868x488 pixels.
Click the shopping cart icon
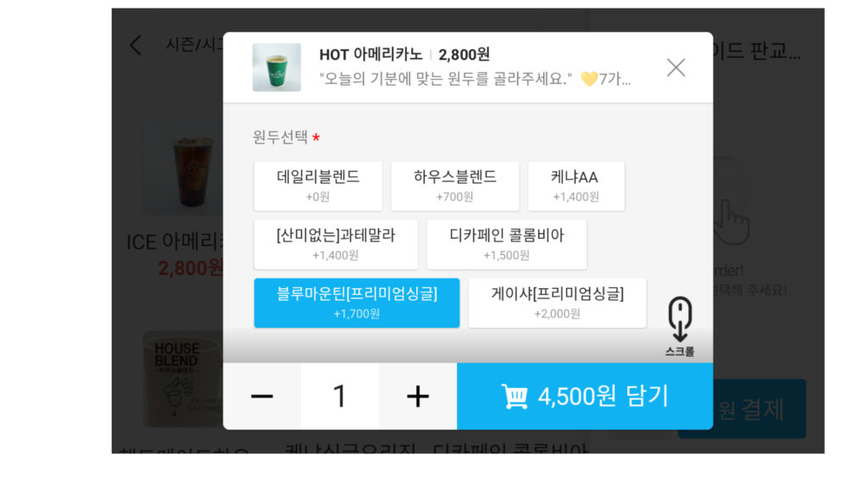coord(515,396)
